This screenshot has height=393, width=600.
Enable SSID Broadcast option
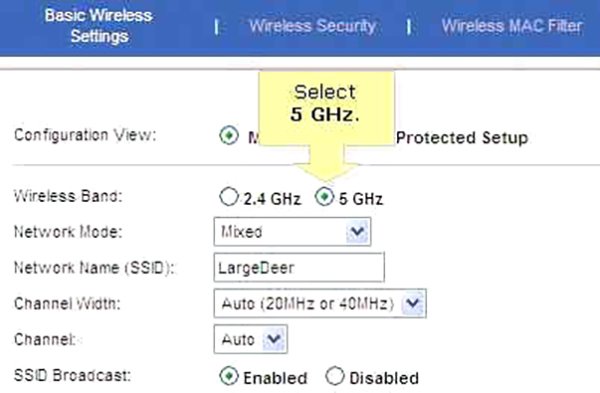pyautogui.click(x=229, y=376)
